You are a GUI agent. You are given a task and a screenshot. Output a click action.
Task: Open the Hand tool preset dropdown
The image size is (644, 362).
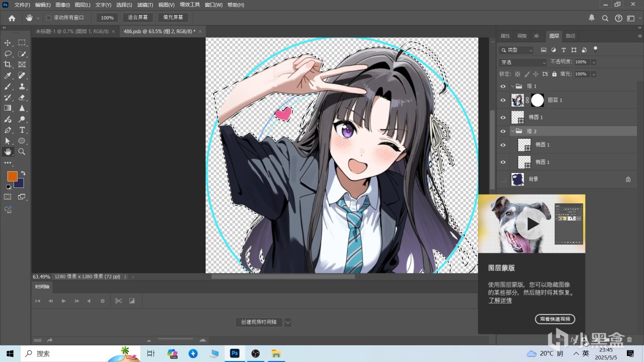38,18
